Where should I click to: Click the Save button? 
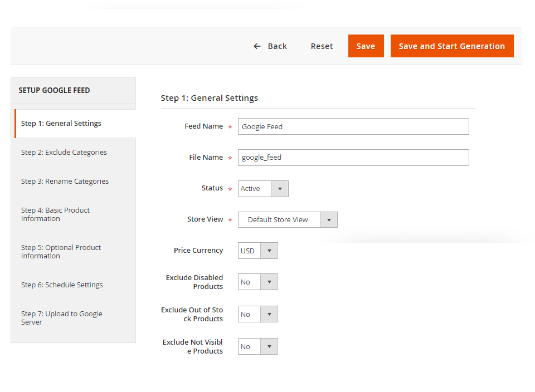(x=366, y=46)
